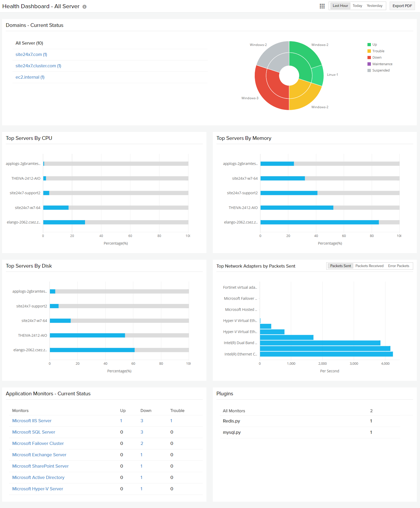420x508 pixels.
Task: Open Microsoft SQL Server monitor
Action: tap(34, 432)
